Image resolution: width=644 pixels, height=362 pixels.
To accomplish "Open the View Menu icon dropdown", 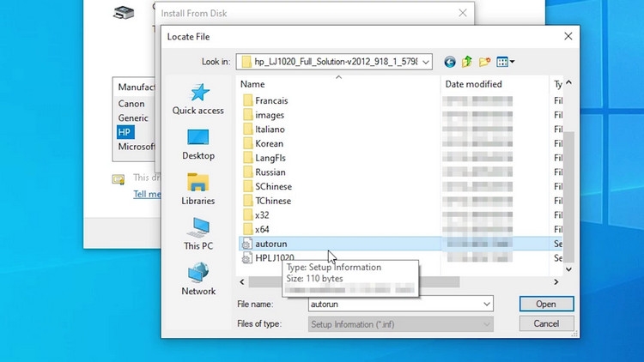I will (x=505, y=62).
